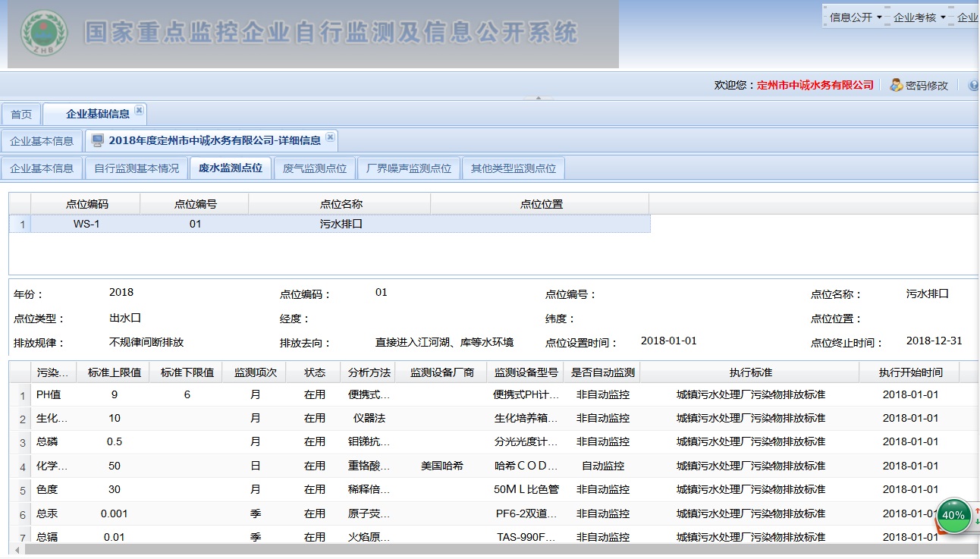Switch to the 首页 tab
980x559 pixels.
[x=21, y=115]
